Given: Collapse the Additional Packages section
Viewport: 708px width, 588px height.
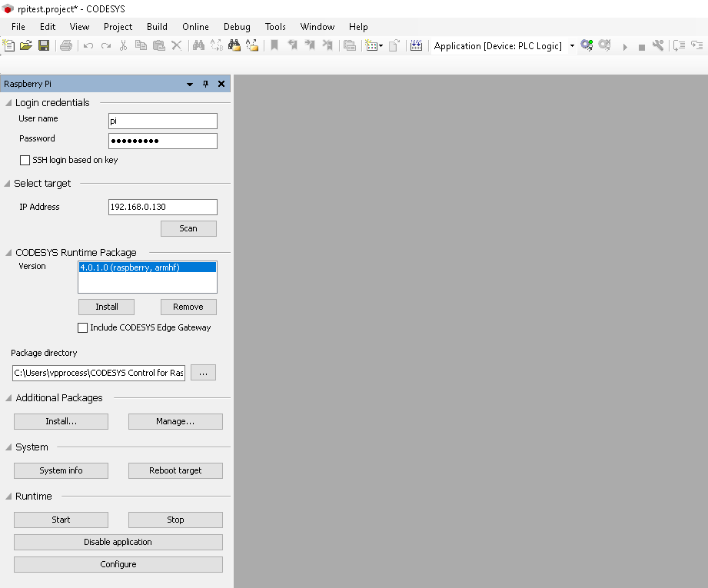Looking at the screenshot, I should point(8,398).
